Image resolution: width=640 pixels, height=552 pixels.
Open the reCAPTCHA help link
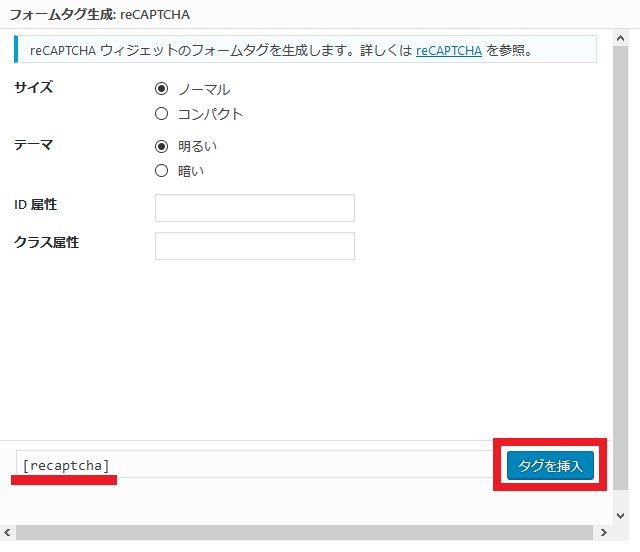(x=449, y=51)
